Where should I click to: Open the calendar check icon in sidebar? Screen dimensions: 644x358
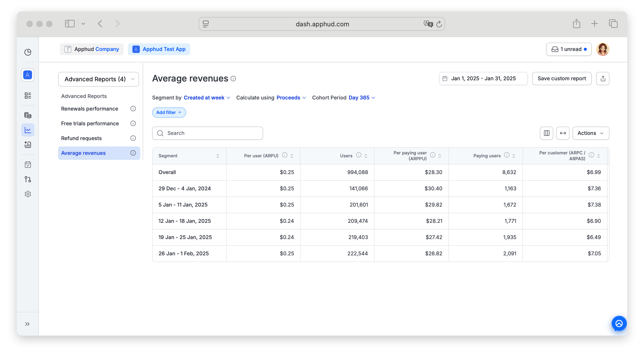click(28, 164)
